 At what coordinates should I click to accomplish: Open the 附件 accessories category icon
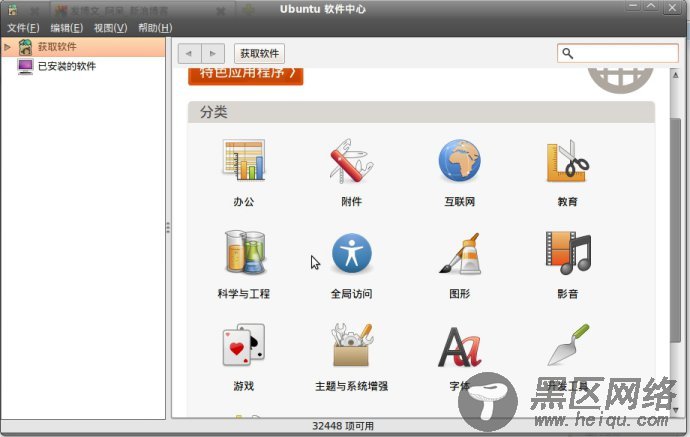pyautogui.click(x=351, y=161)
